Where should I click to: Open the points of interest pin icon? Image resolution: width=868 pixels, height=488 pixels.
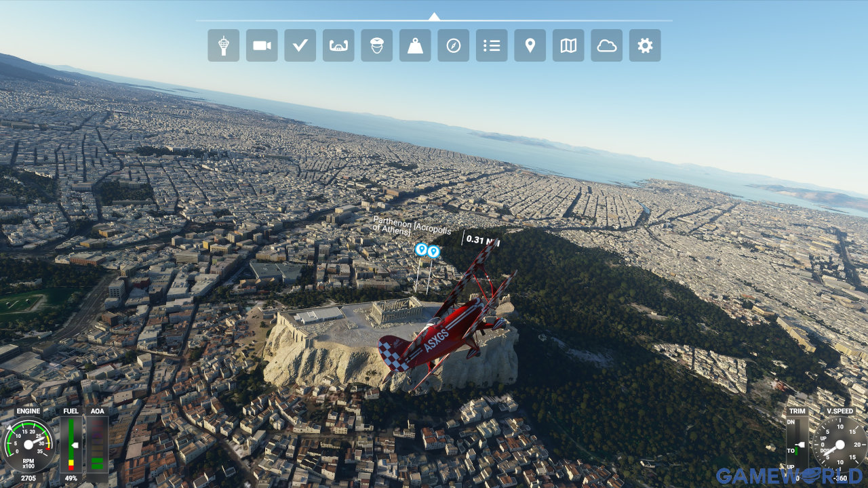pos(530,45)
